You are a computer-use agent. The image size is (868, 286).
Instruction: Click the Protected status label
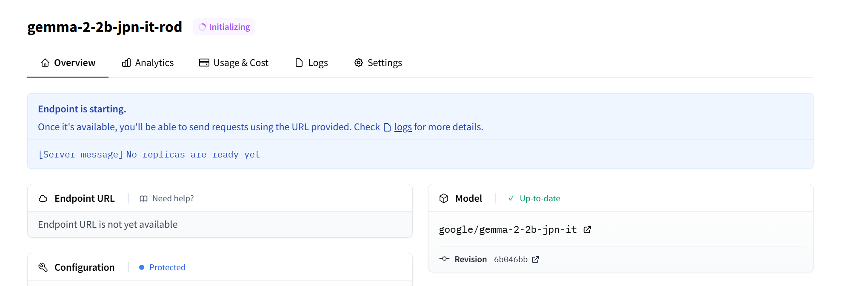[167, 267]
